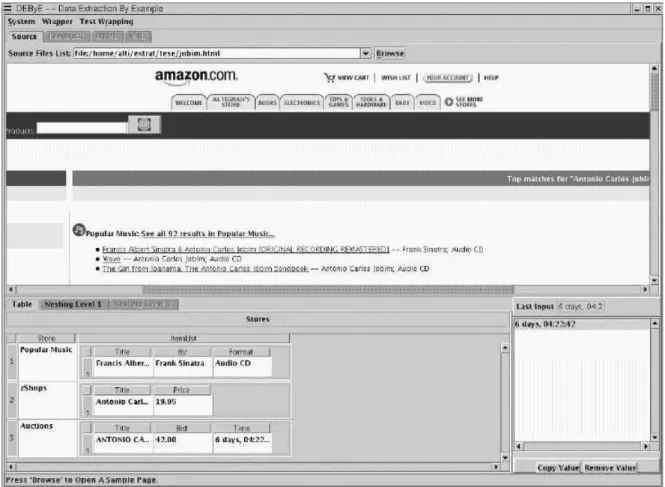Select row 1 header of Stores table
The width and height of the screenshot is (665, 487).
tap(12, 362)
